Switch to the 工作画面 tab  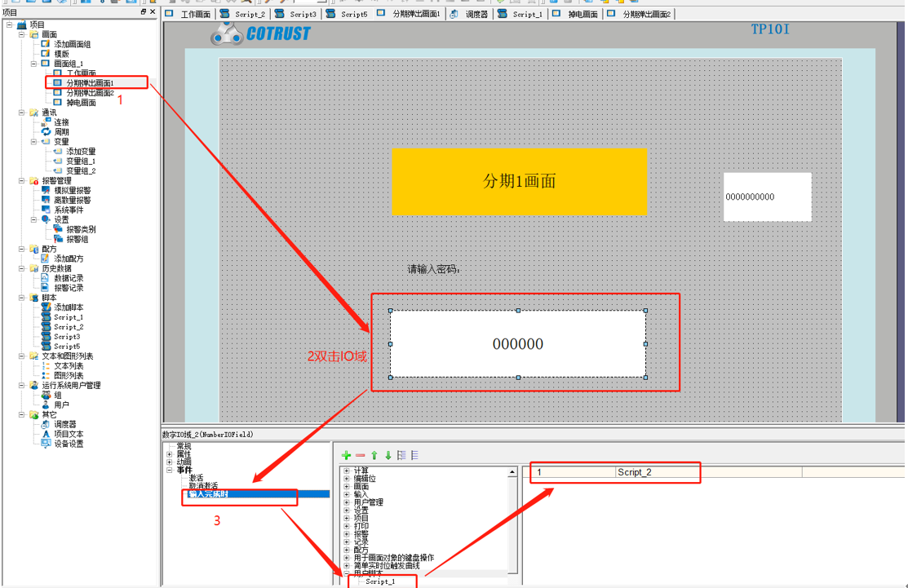[x=188, y=14]
